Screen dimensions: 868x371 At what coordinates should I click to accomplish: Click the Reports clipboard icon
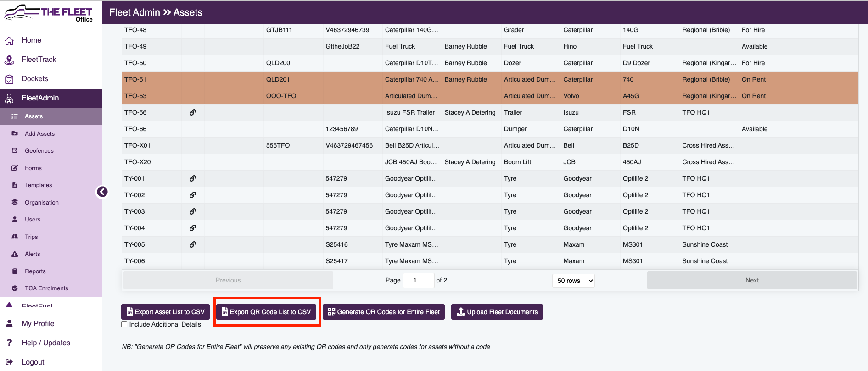[x=15, y=271]
